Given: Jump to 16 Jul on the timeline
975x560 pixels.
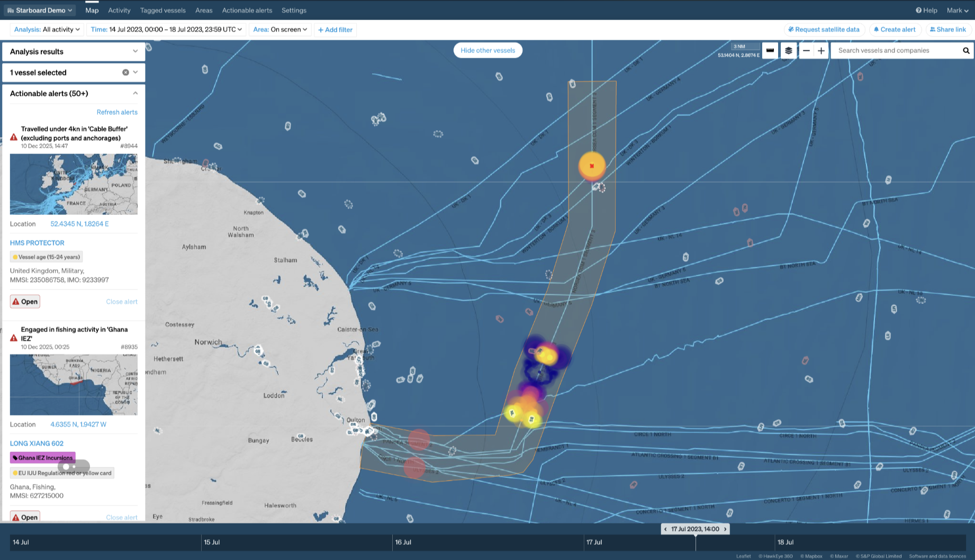Looking at the screenshot, I should coord(403,542).
